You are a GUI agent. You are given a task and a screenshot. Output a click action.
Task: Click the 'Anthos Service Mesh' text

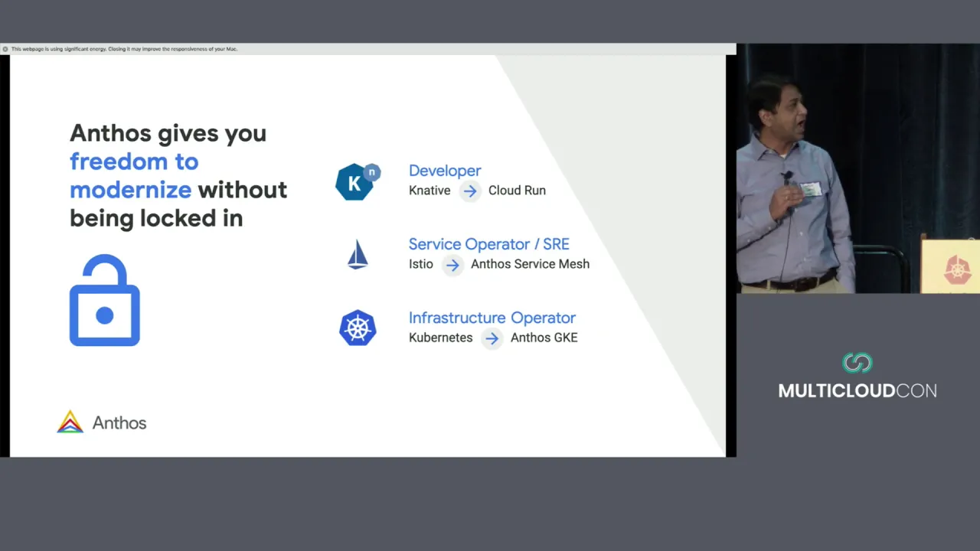click(530, 264)
